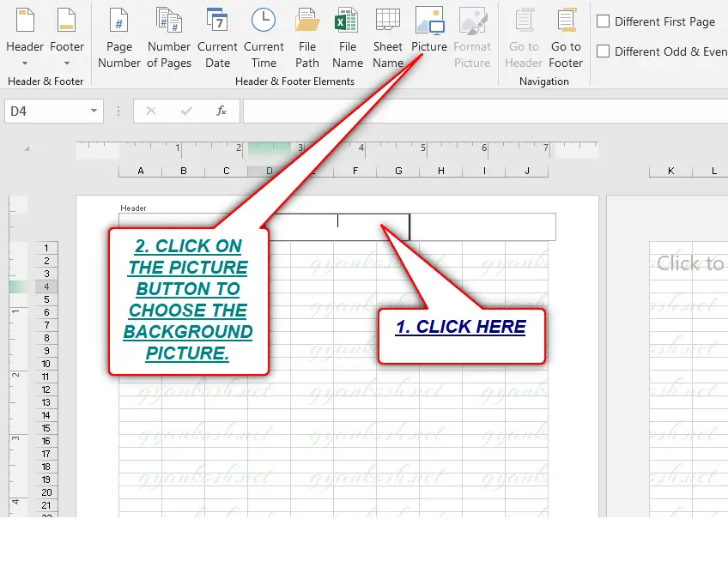This screenshot has height=573, width=728.
Task: Expand the Name Box dropdown arrow
Action: tap(94, 111)
